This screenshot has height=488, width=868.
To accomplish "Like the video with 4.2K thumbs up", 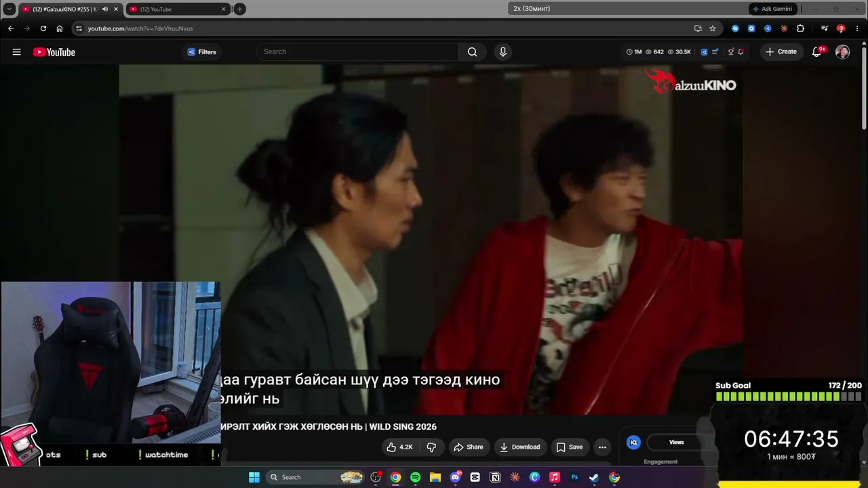I will pyautogui.click(x=399, y=447).
